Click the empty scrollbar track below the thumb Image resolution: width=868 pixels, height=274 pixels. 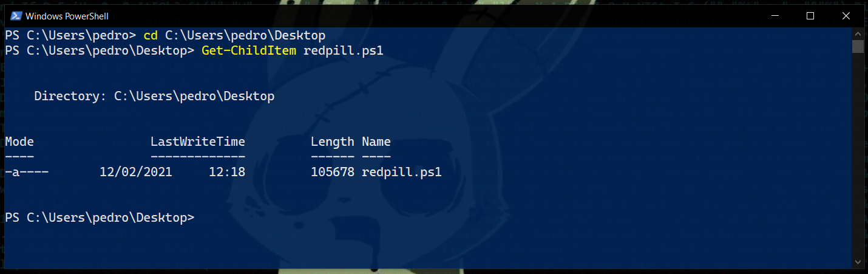tap(858, 155)
